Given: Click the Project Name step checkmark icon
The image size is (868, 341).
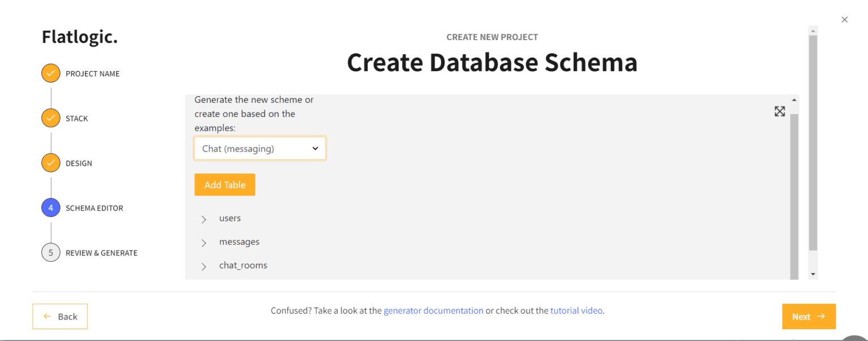Looking at the screenshot, I should [51, 74].
